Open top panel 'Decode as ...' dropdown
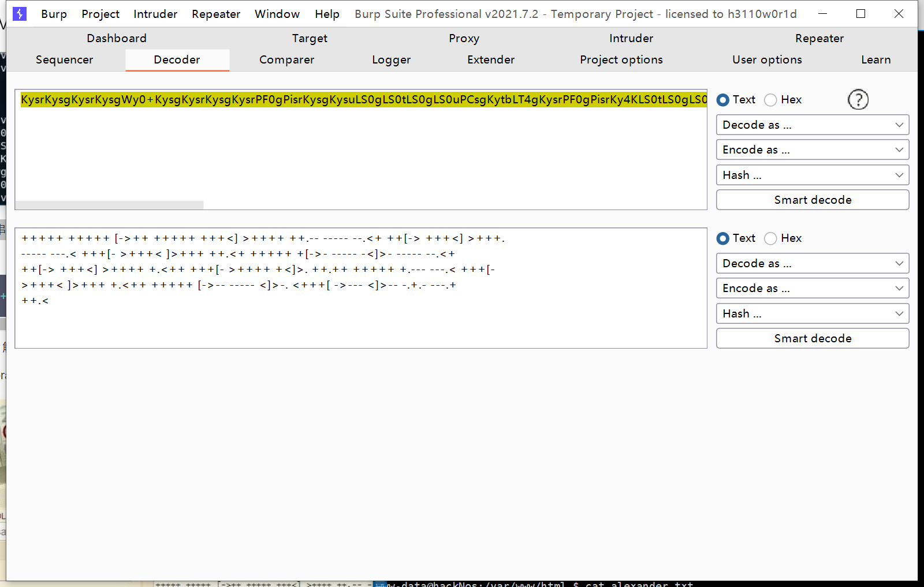 813,125
